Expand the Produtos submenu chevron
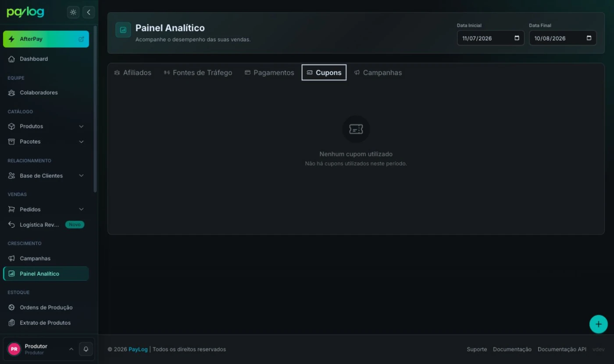This screenshot has width=614, height=364. tap(81, 126)
